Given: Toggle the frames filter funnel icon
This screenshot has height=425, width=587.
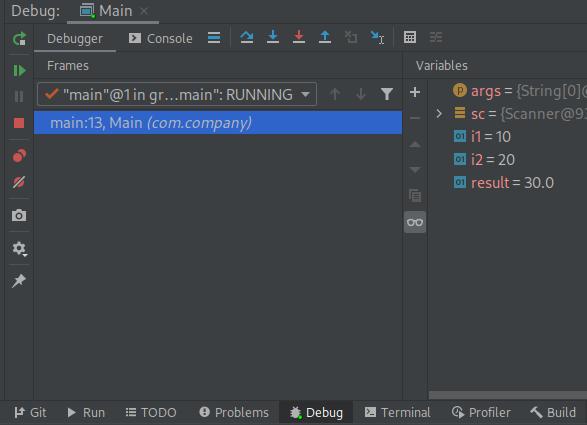Looking at the screenshot, I should click(x=387, y=94).
